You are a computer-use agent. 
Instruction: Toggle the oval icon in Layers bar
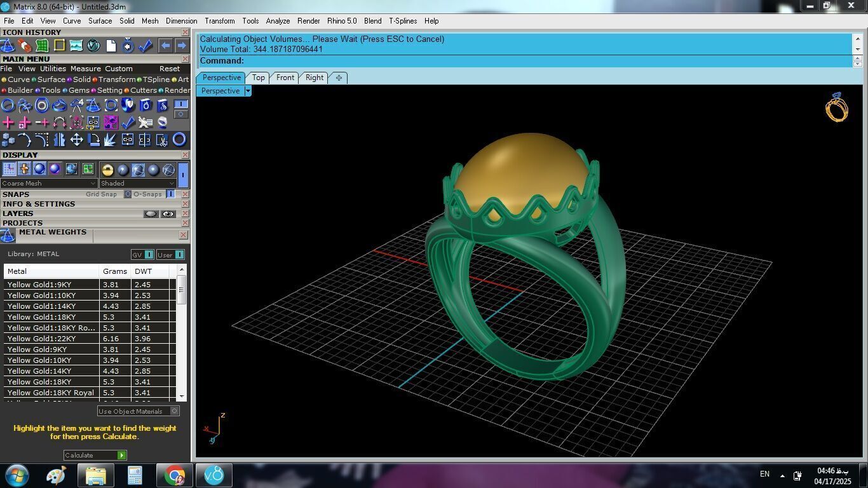pyautogui.click(x=151, y=214)
